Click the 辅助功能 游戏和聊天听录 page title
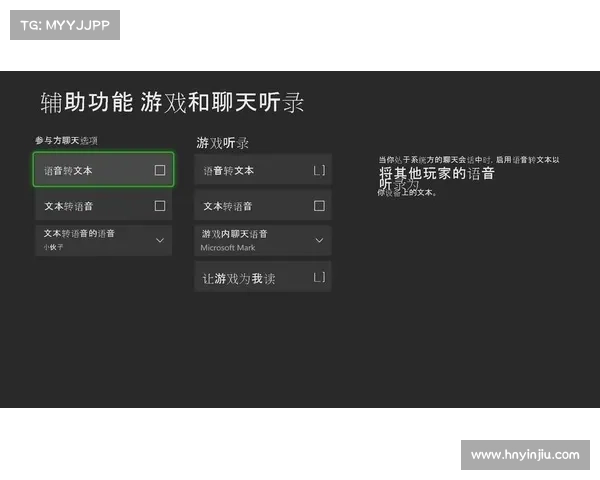 (172, 103)
